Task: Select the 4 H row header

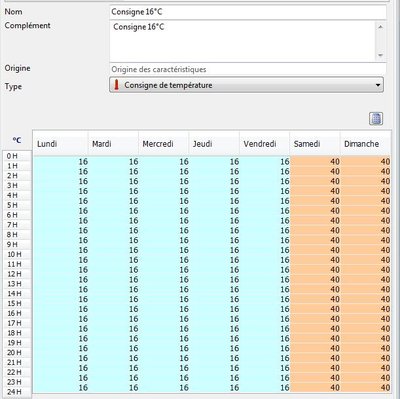Action: (x=17, y=195)
